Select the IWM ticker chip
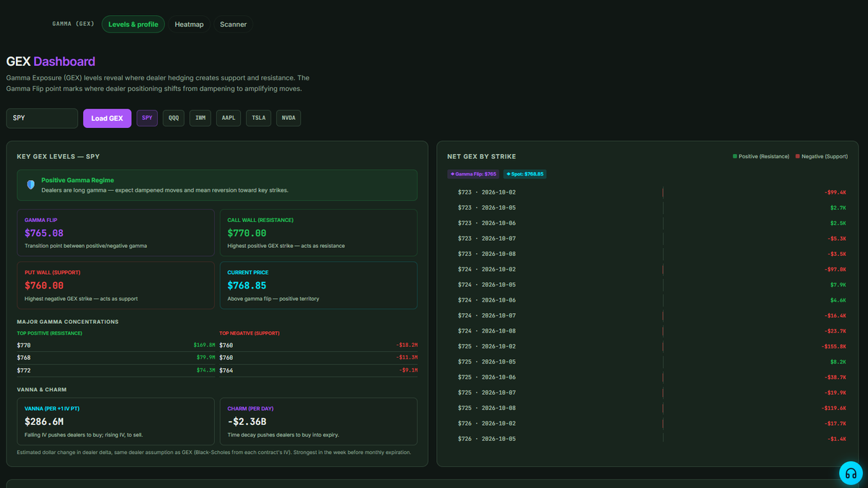This screenshot has height=488, width=868. click(200, 118)
